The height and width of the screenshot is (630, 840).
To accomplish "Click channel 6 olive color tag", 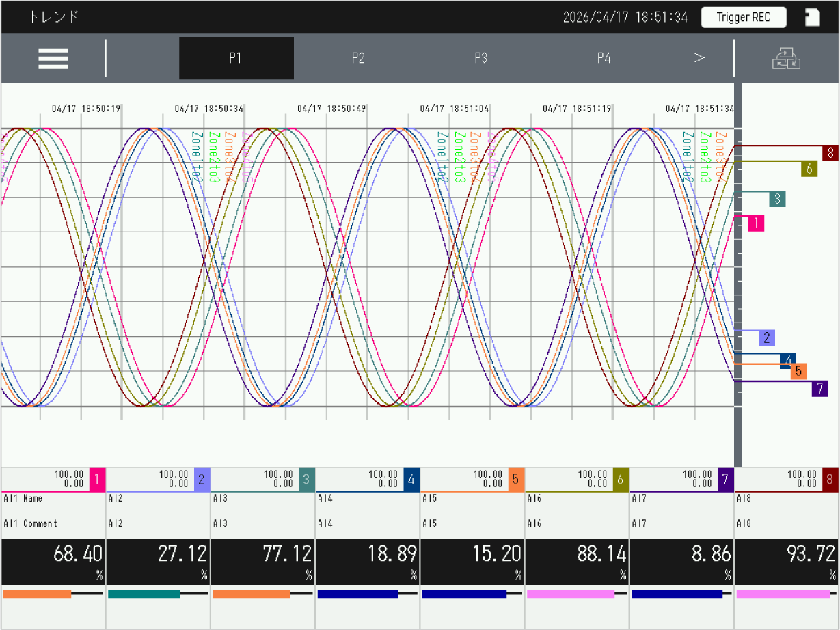I will (x=621, y=480).
